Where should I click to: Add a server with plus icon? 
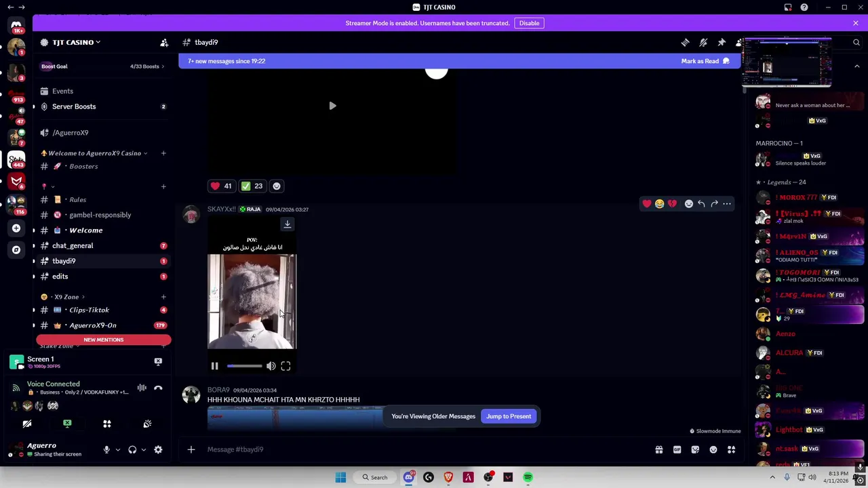[x=16, y=228]
